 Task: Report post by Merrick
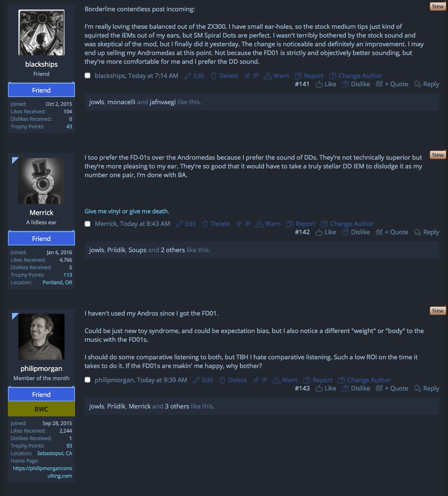[300, 224]
